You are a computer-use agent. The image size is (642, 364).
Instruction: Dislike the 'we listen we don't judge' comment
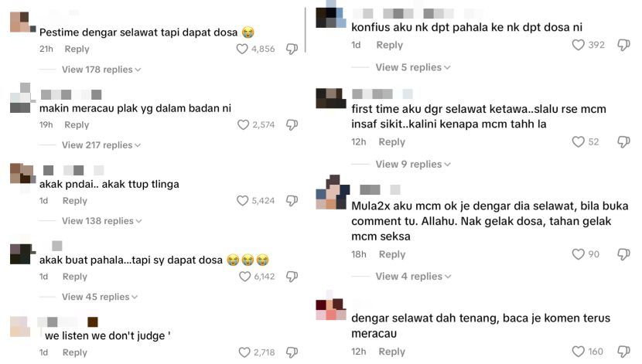click(292, 352)
